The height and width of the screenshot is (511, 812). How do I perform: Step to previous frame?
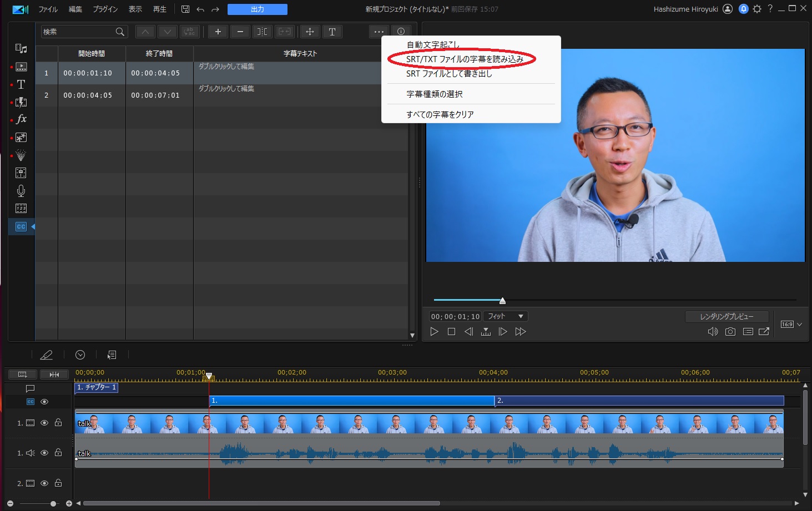(469, 332)
